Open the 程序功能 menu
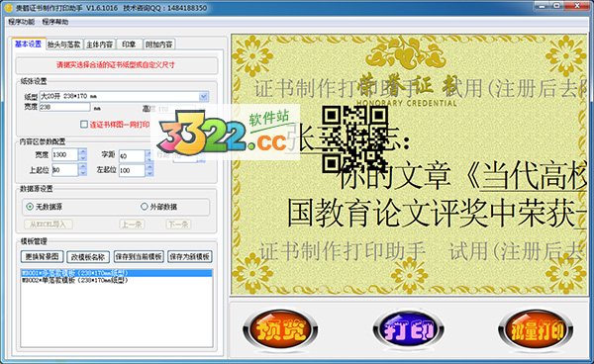Image resolution: width=594 pixels, height=364 pixels. point(22,22)
